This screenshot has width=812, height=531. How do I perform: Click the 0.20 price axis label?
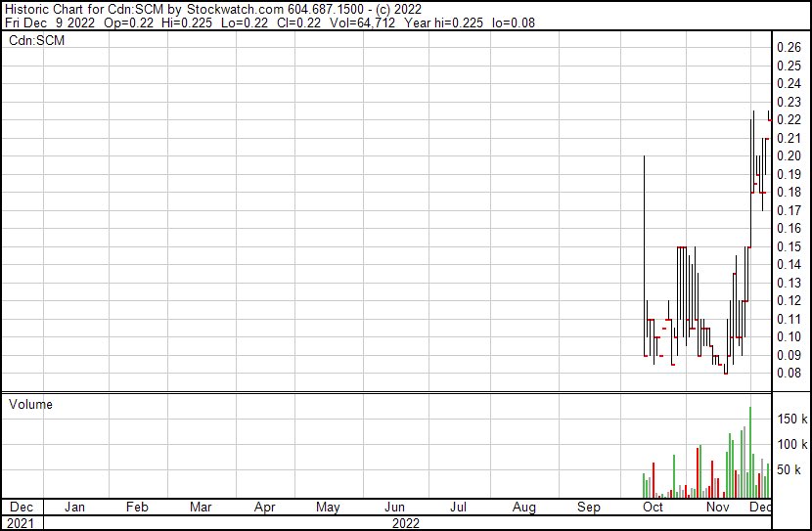click(789, 155)
